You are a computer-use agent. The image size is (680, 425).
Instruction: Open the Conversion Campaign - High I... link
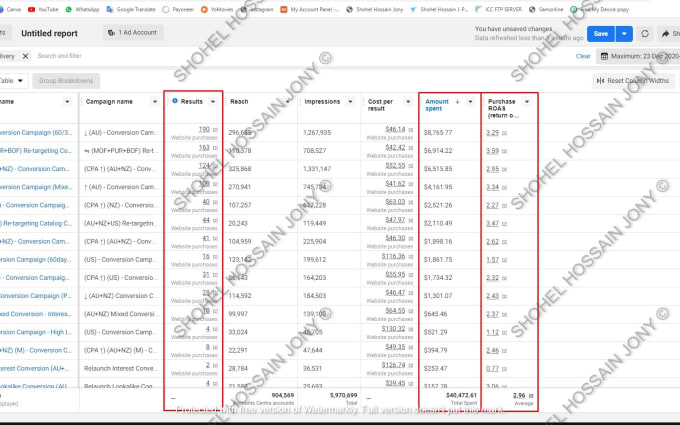(36, 332)
